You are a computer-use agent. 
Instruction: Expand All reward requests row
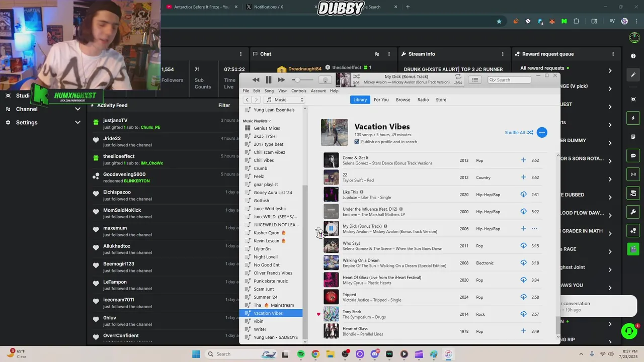click(x=610, y=71)
